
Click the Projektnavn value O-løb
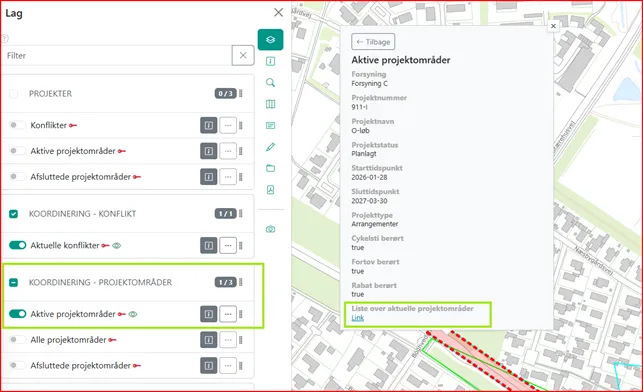tap(360, 130)
